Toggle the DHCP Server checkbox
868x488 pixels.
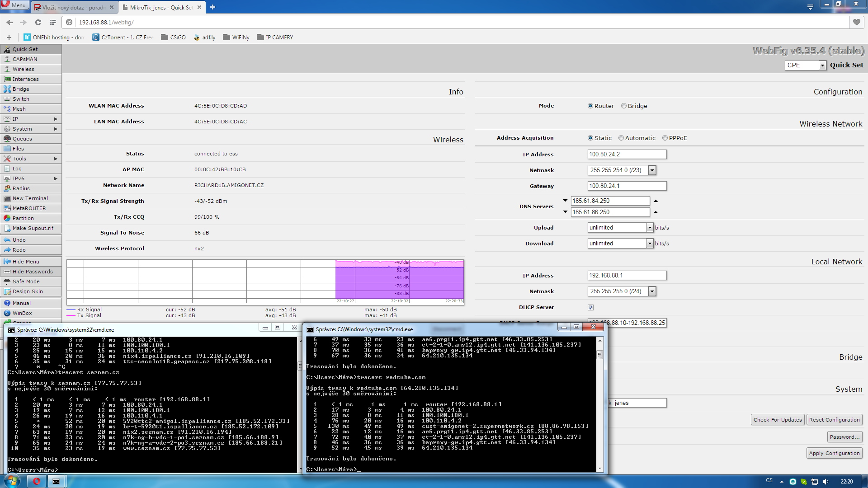tap(590, 307)
